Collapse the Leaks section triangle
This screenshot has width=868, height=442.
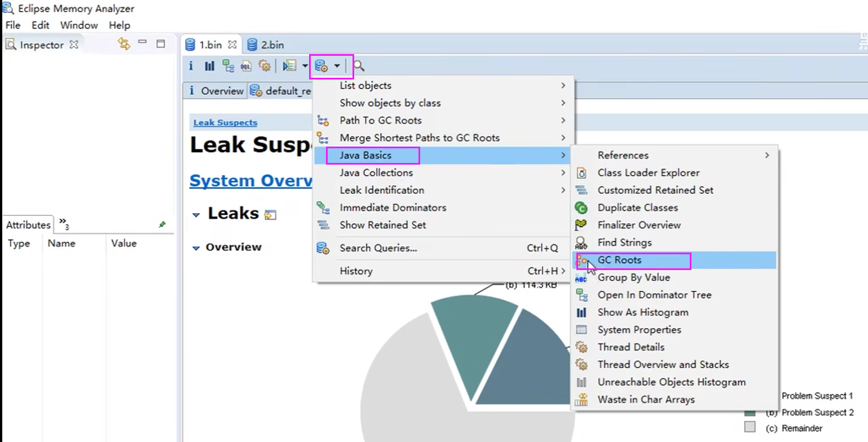click(x=196, y=215)
